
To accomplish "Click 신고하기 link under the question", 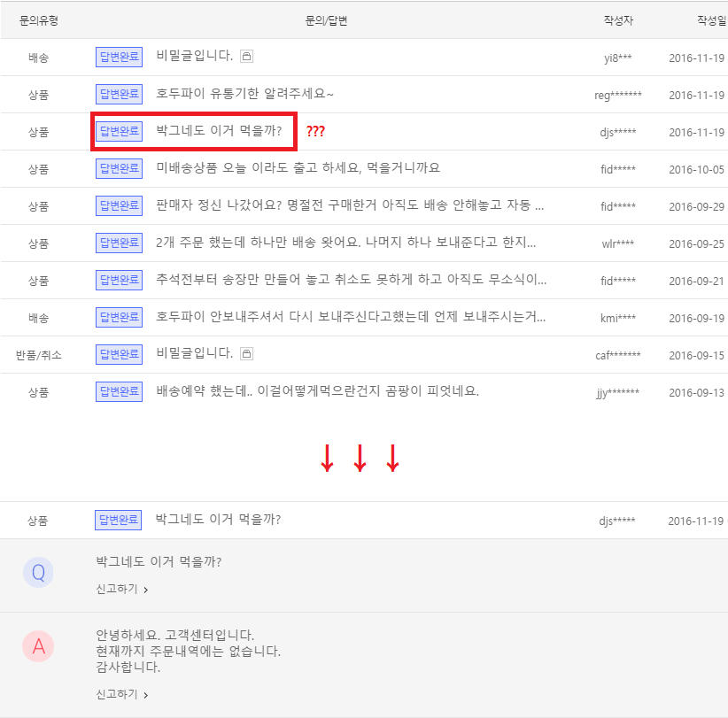I will coord(121,589).
